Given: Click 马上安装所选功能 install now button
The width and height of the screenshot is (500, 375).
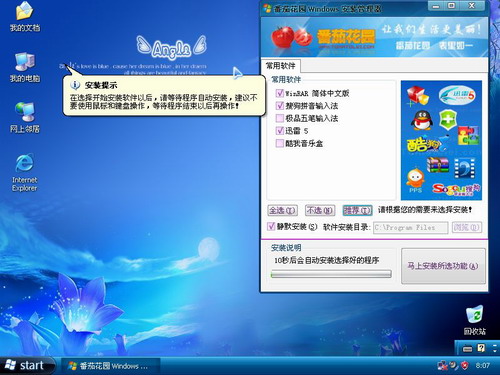Looking at the screenshot, I should coord(443,266).
